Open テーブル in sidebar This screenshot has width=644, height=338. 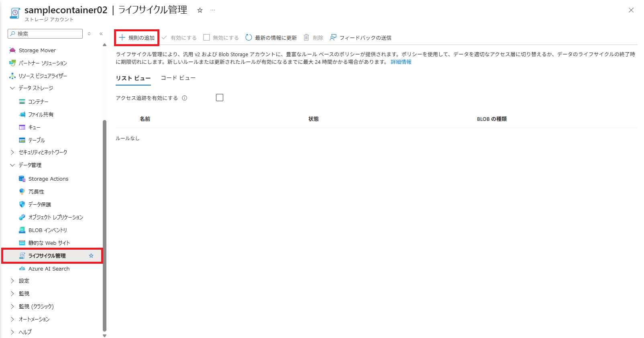click(x=37, y=140)
